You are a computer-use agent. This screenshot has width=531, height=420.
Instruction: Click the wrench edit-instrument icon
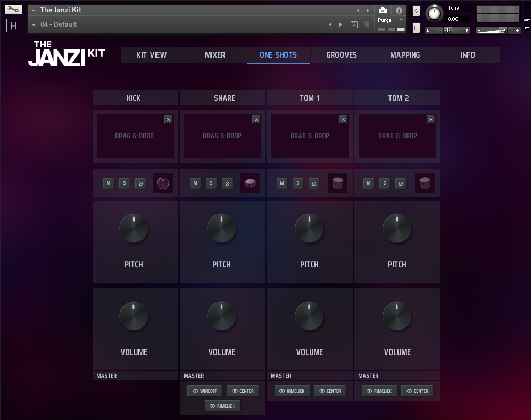(14, 10)
